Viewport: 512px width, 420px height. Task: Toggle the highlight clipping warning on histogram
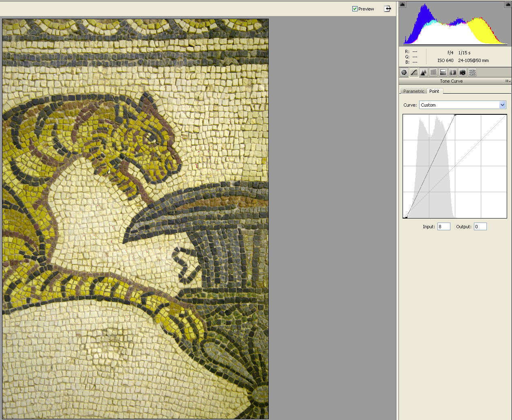pyautogui.click(x=508, y=4)
